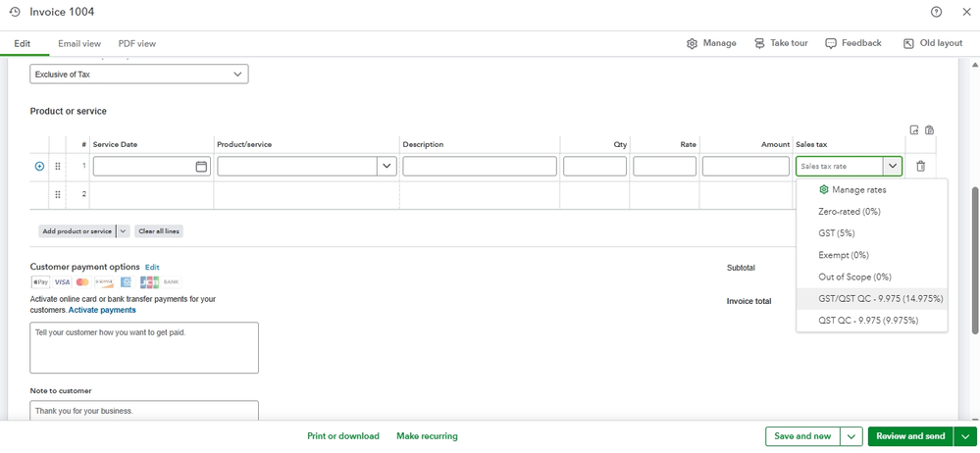
Task: Collapse the Sales tax rate dropdown arrow
Action: pyautogui.click(x=893, y=167)
